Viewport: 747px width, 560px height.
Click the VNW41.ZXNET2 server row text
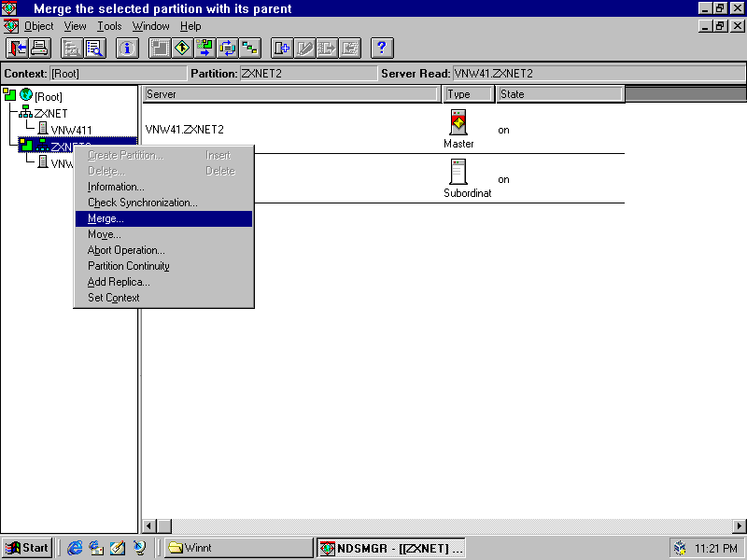(184, 130)
